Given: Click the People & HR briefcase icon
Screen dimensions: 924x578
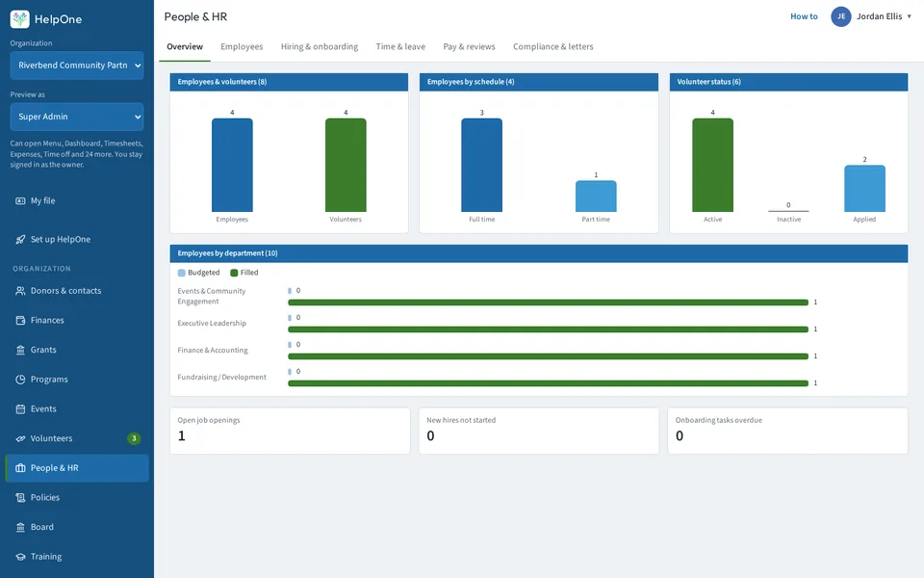Looking at the screenshot, I should click(20, 468).
